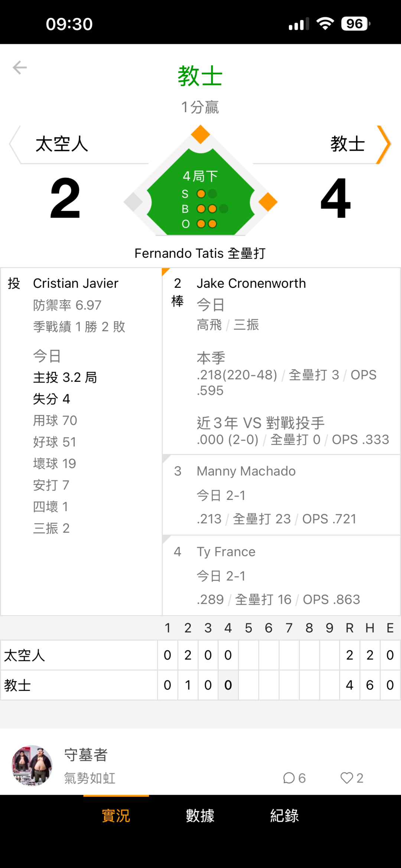Switch to the 實況 tab
The width and height of the screenshot is (401, 868).
click(x=116, y=816)
